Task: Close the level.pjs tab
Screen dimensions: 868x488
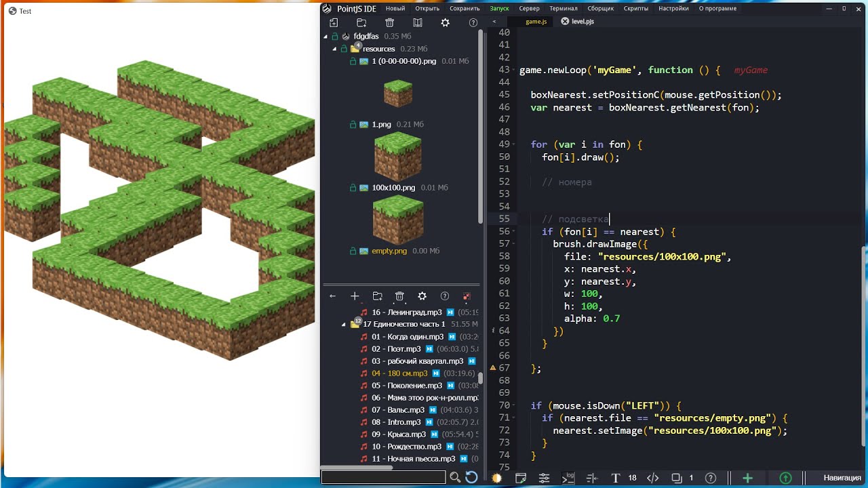Action: pos(564,22)
